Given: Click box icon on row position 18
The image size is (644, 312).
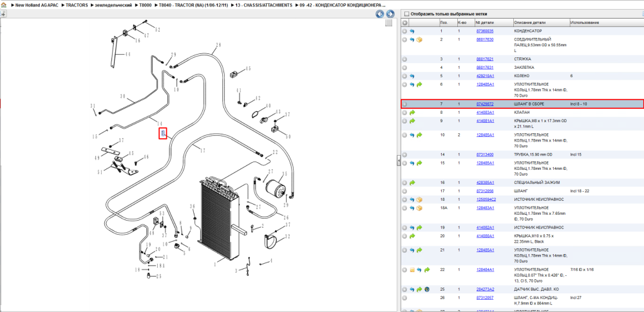Looking at the screenshot, I should 419,199.
